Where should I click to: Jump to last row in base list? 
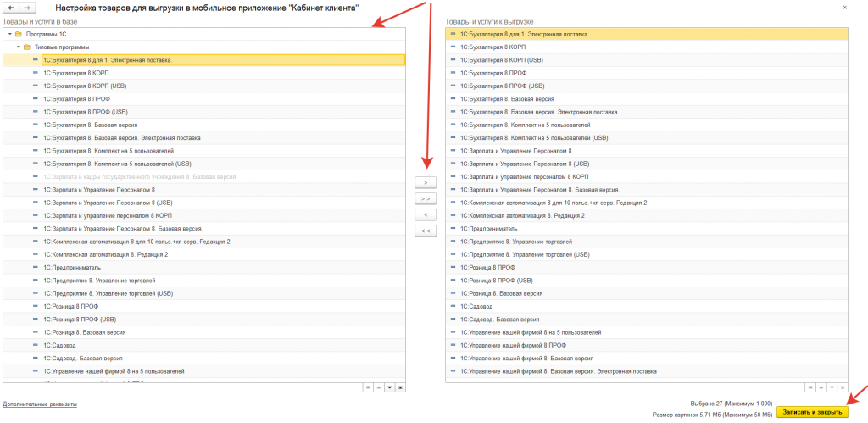[x=400, y=387]
